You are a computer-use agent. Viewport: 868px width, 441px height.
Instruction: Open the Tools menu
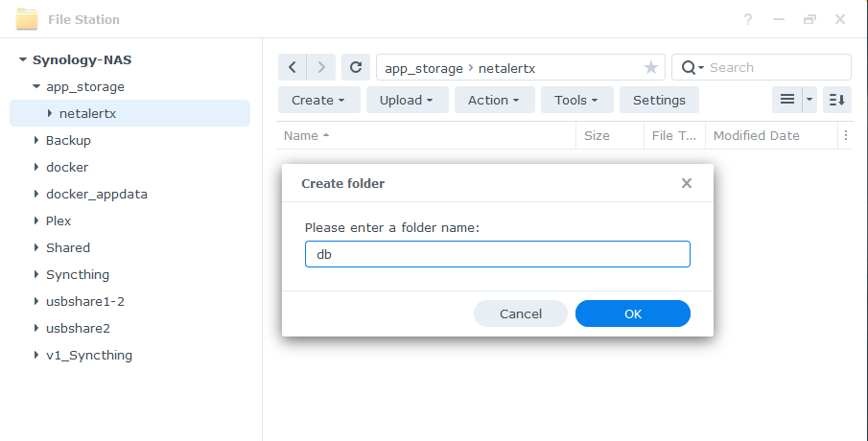[576, 100]
